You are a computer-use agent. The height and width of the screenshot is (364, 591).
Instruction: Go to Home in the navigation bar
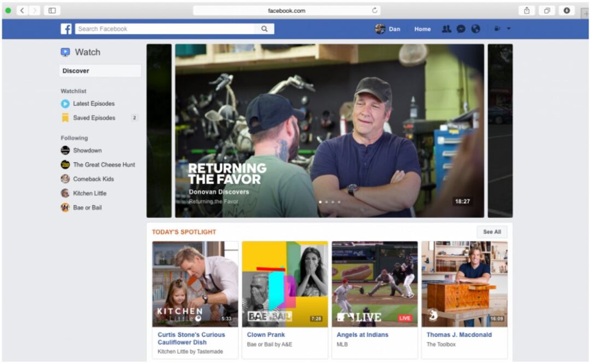[423, 28]
